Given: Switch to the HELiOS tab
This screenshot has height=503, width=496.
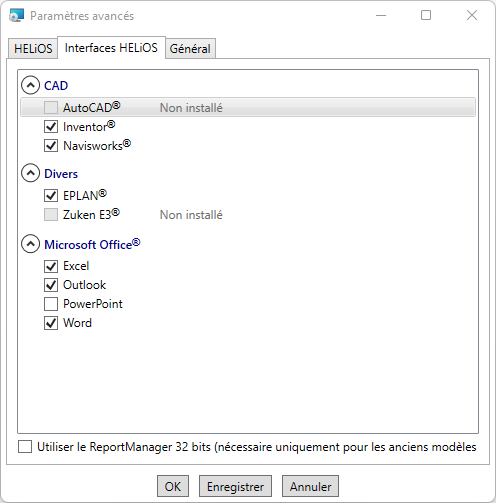Looking at the screenshot, I should pyautogui.click(x=33, y=49).
